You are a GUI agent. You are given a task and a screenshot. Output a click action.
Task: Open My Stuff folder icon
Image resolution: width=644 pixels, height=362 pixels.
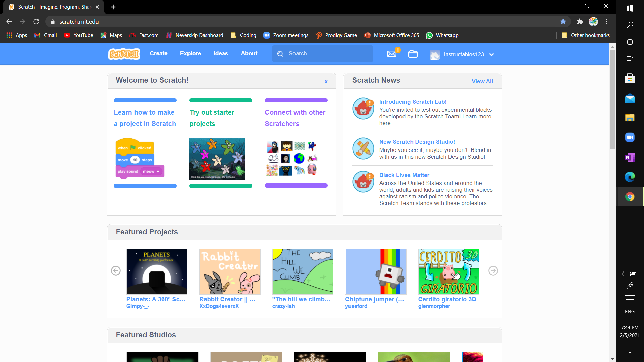tap(413, 54)
